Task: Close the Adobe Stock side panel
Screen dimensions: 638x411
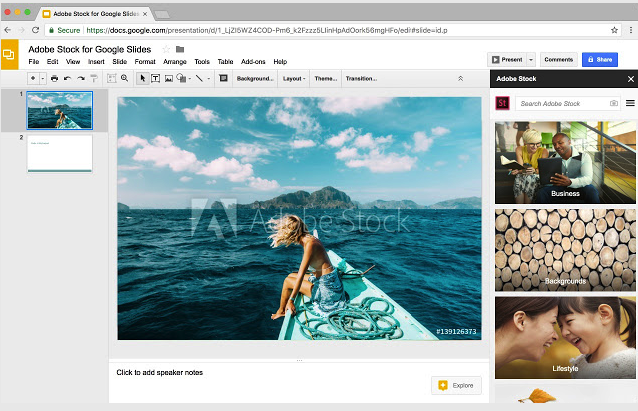Action: (x=631, y=79)
